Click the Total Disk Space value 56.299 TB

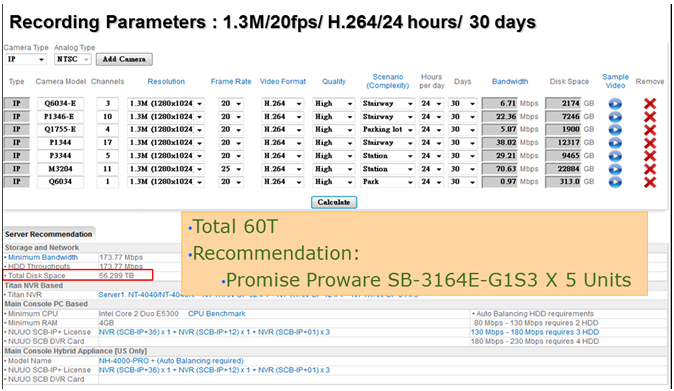click(x=116, y=276)
